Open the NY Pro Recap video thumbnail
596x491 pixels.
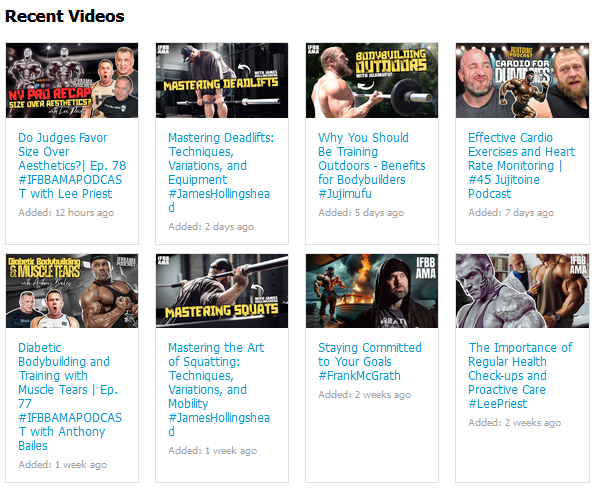(x=72, y=80)
